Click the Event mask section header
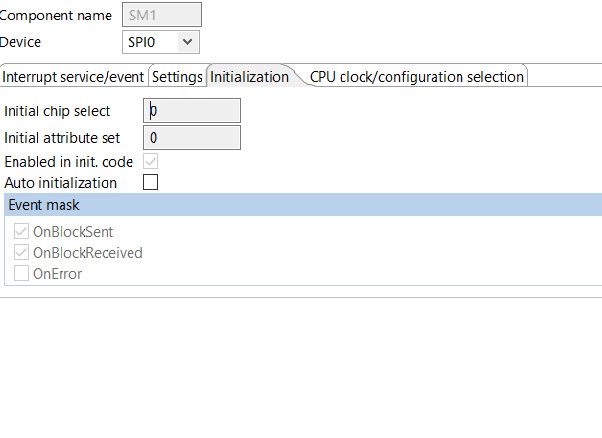Viewport: 602px width, 438px height. pos(300,205)
